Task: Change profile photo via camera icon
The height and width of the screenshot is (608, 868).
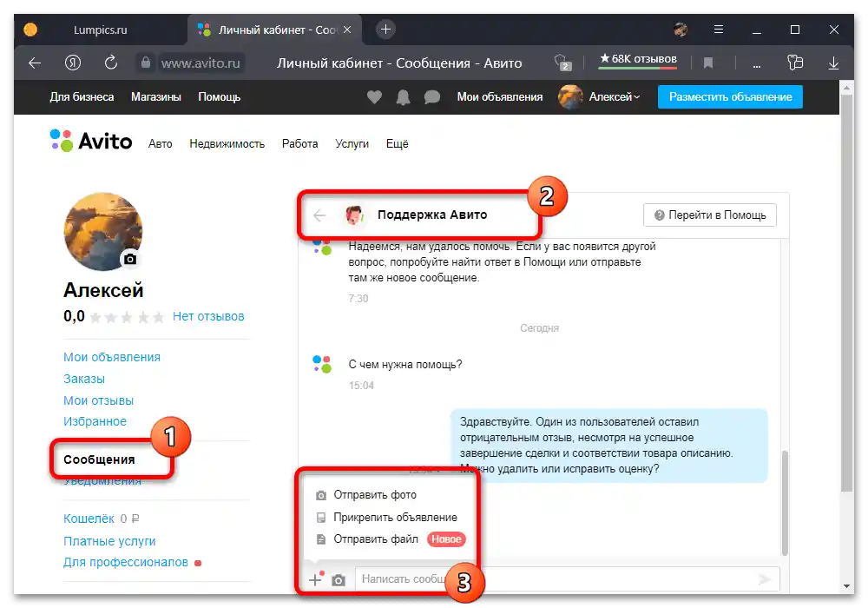Action: tap(130, 259)
